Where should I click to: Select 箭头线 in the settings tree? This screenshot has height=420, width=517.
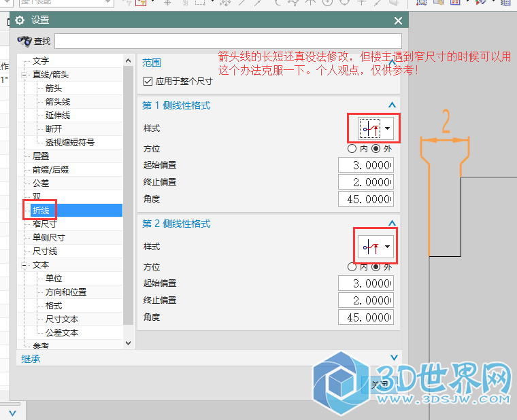[x=58, y=102]
